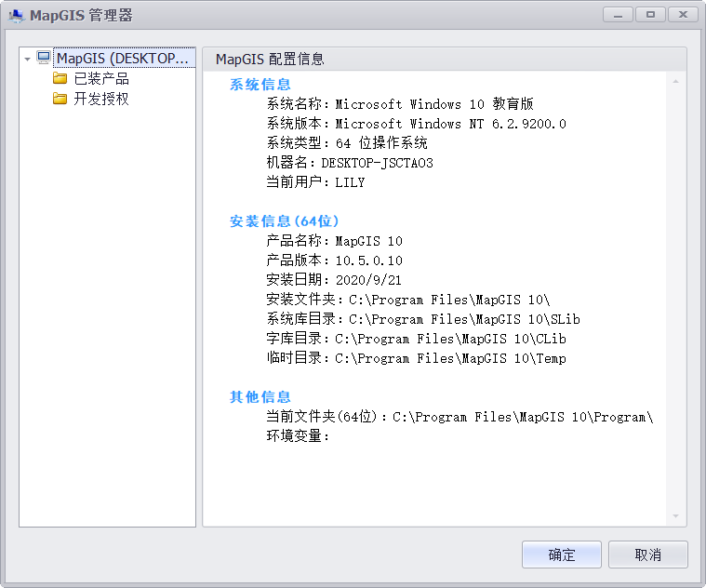Minimize the MapGIS 管理器 window

coord(618,15)
